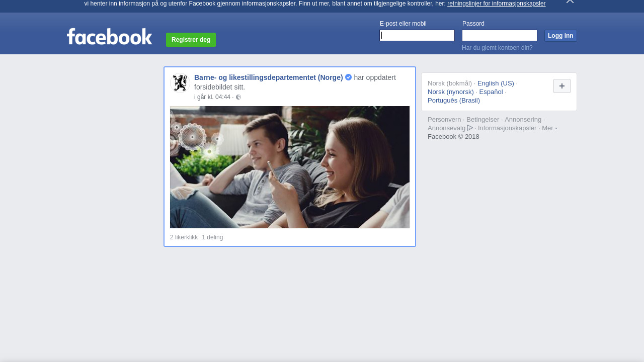This screenshot has height=362, width=644.
Task: Open the Personvern footer link
Action: [444, 120]
